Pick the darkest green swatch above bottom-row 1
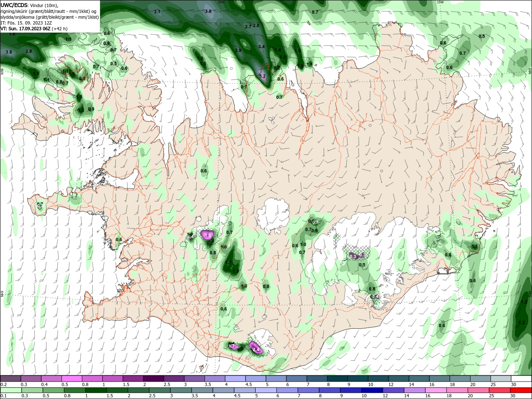Image resolution: width=532 pixels, height=399 pixels. [x=96, y=390]
